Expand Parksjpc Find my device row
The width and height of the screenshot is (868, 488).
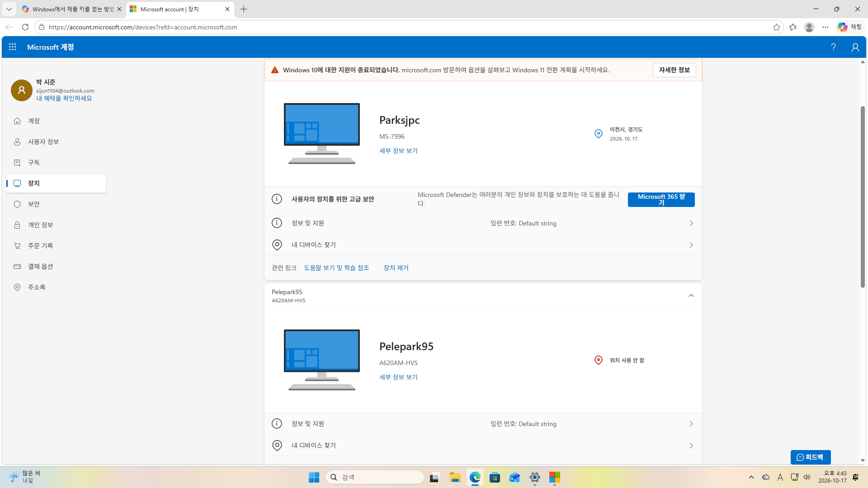click(483, 245)
